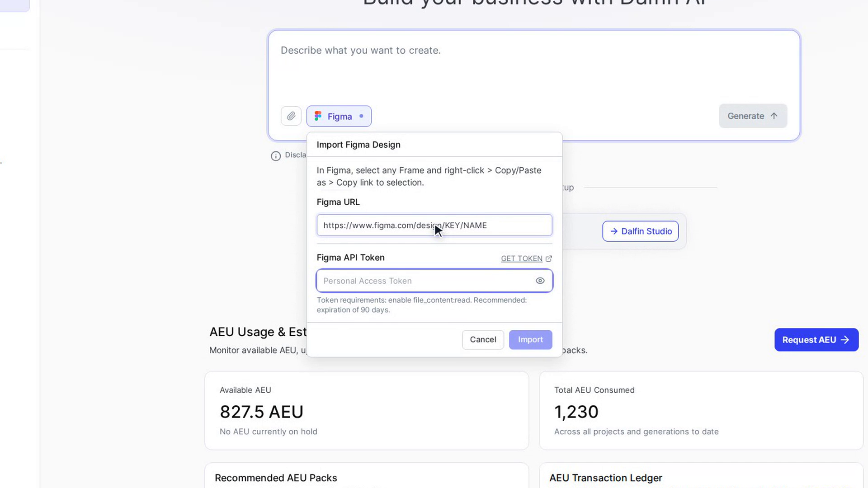This screenshot has height=488, width=868.
Task: Click the Available AEU label
Action: 245,390
